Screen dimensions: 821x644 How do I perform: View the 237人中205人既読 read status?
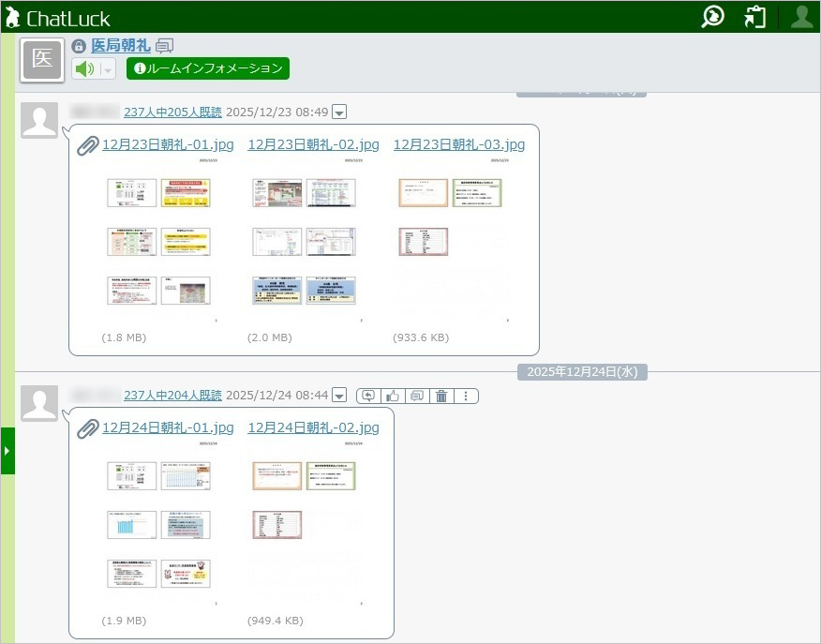point(172,112)
